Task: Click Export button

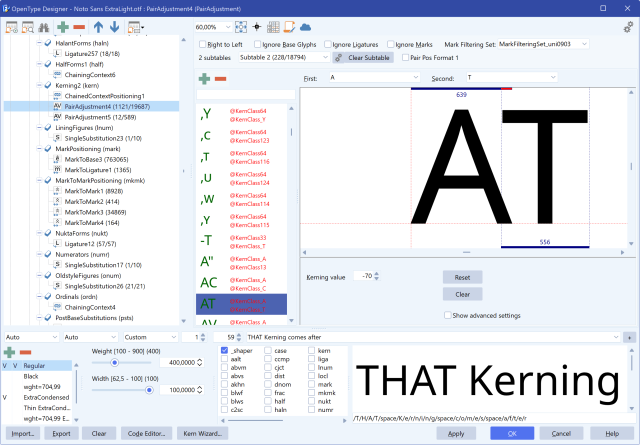Action: [61, 434]
